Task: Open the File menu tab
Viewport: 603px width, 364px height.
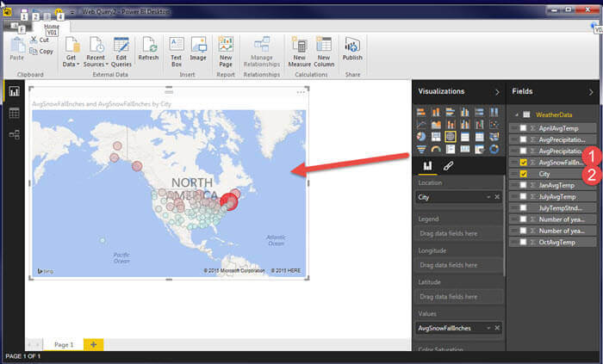Action: coord(17,26)
